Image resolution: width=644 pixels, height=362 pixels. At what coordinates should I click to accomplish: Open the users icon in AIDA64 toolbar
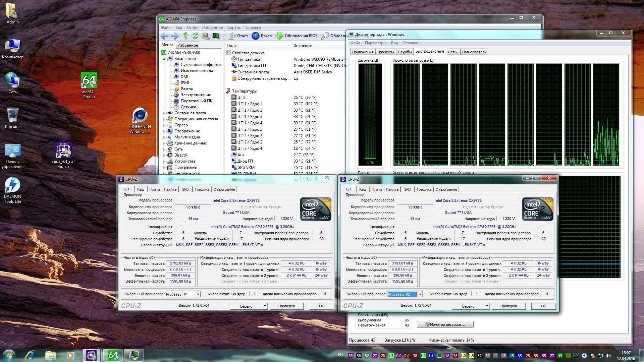click(205, 36)
